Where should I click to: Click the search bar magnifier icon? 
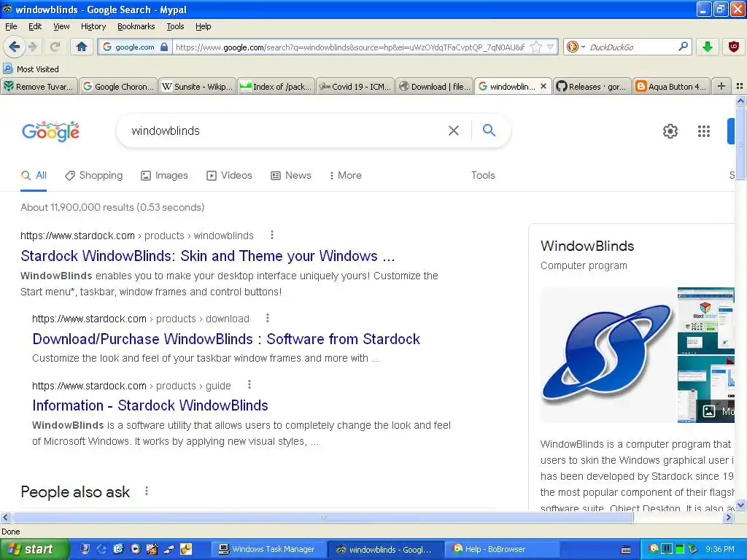pyautogui.click(x=683, y=46)
